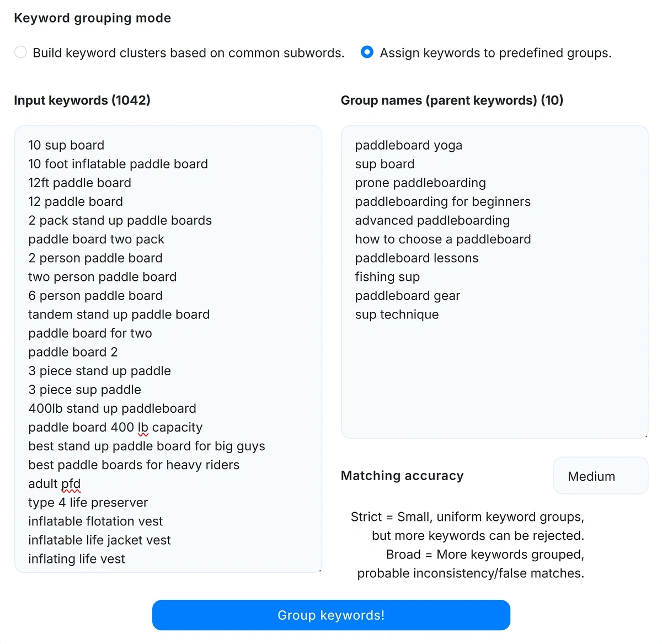
Task: Click the 'paddleboard gear' group line
Action: coord(408,296)
